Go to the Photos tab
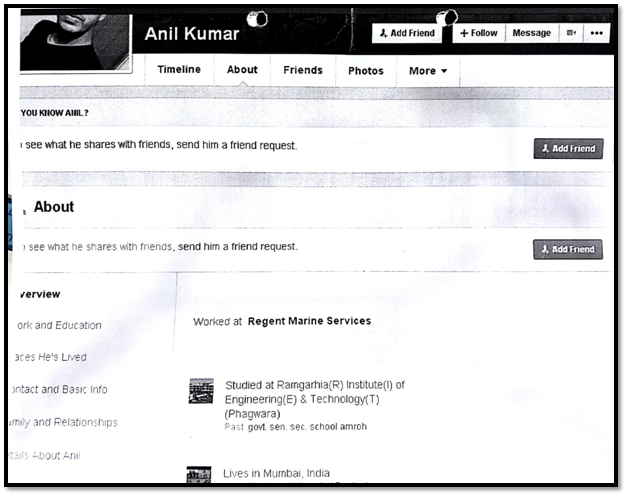628x497 pixels. tap(366, 71)
